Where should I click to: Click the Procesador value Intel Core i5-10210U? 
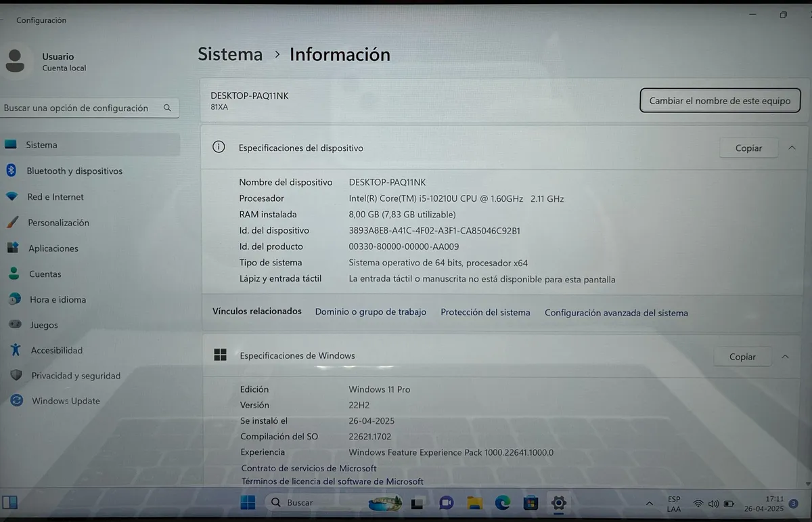tap(456, 198)
